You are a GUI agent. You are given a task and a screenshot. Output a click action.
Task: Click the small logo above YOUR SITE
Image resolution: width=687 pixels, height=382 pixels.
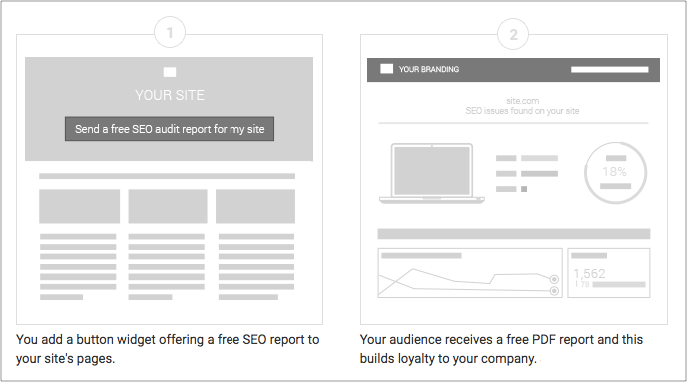click(x=170, y=72)
